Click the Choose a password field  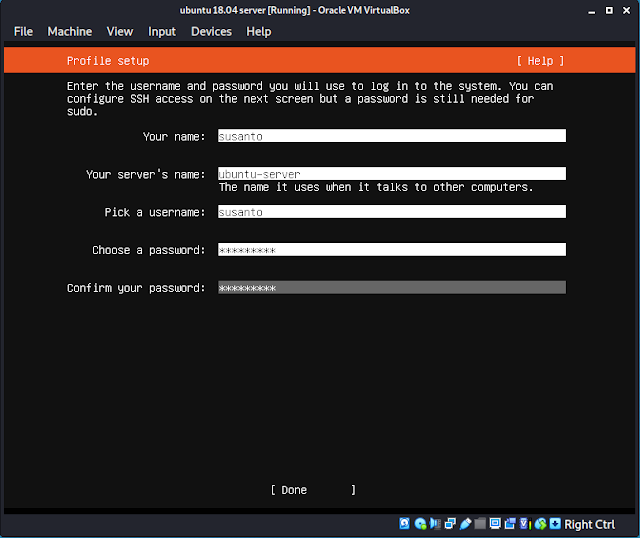click(392, 249)
